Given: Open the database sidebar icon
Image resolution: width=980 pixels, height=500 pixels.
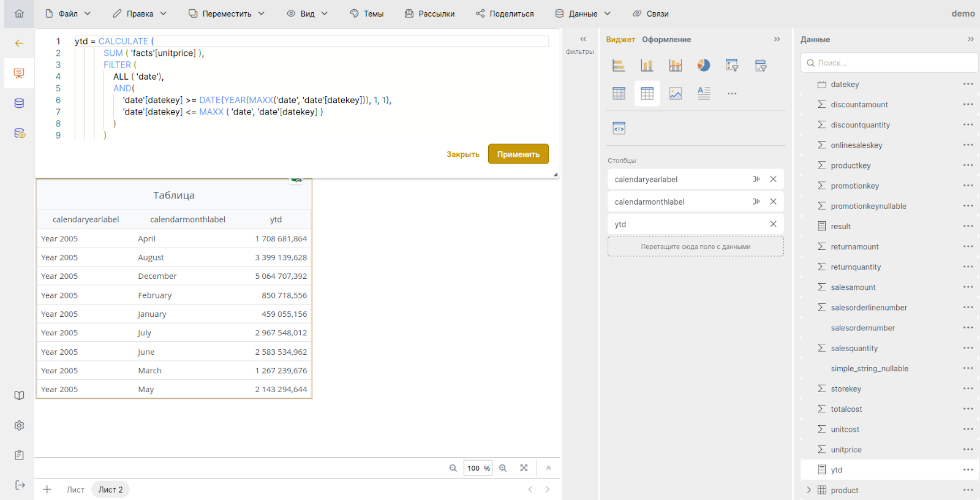Looking at the screenshot, I should [x=19, y=104].
